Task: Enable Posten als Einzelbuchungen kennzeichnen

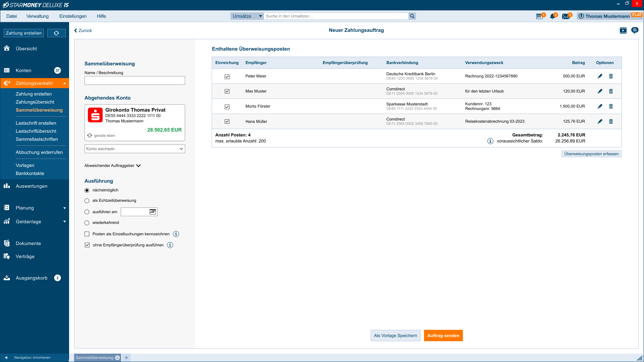Action: coord(87,234)
